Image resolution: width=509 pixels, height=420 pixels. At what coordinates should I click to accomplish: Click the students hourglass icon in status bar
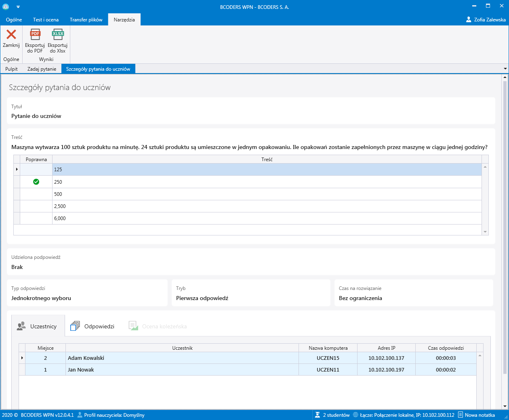(x=318, y=415)
